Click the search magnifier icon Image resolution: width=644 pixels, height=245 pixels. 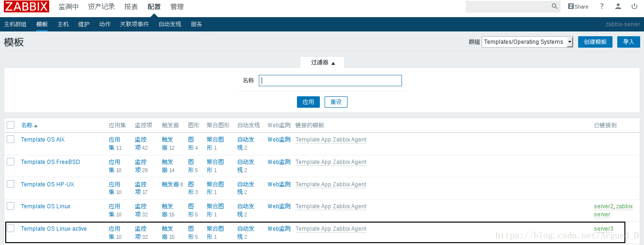[x=554, y=6]
